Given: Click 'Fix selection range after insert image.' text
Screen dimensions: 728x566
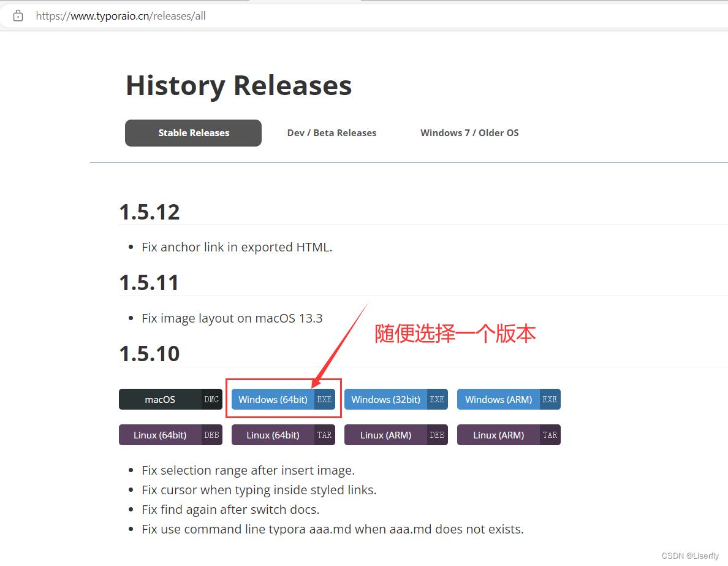Looking at the screenshot, I should [248, 470].
